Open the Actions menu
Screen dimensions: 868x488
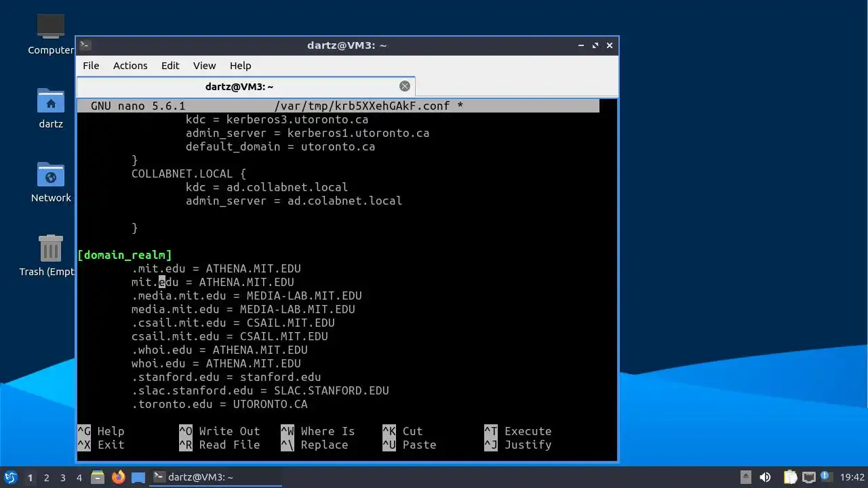point(130,66)
